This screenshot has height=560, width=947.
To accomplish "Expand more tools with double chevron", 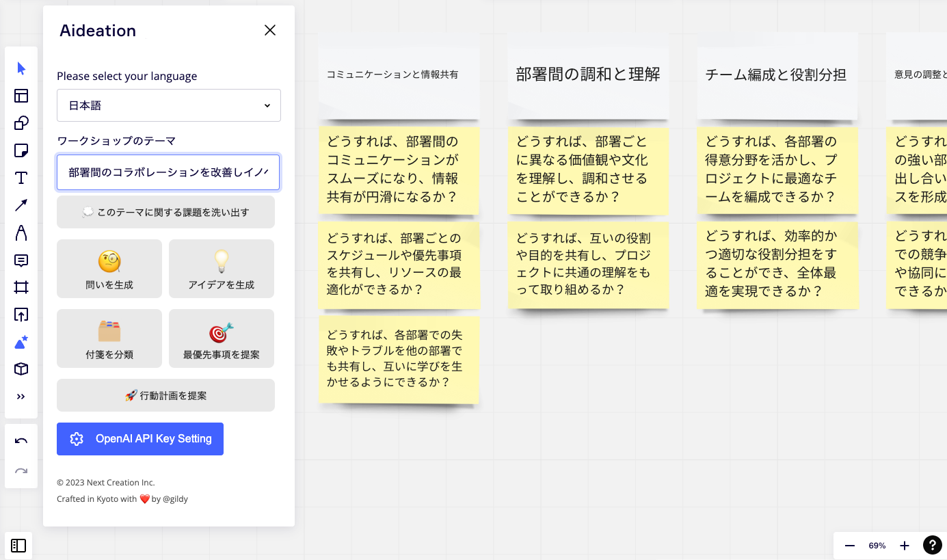I will [x=21, y=397].
